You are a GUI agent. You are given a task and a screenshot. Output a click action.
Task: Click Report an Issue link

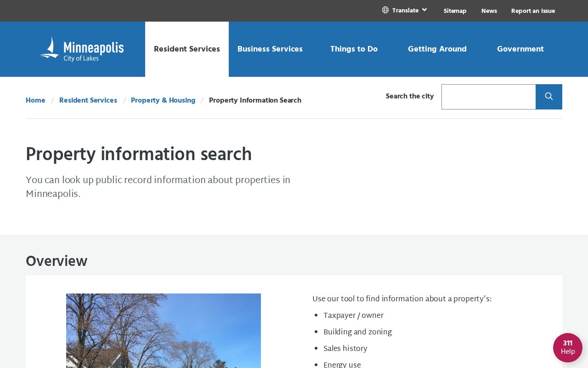point(533,11)
